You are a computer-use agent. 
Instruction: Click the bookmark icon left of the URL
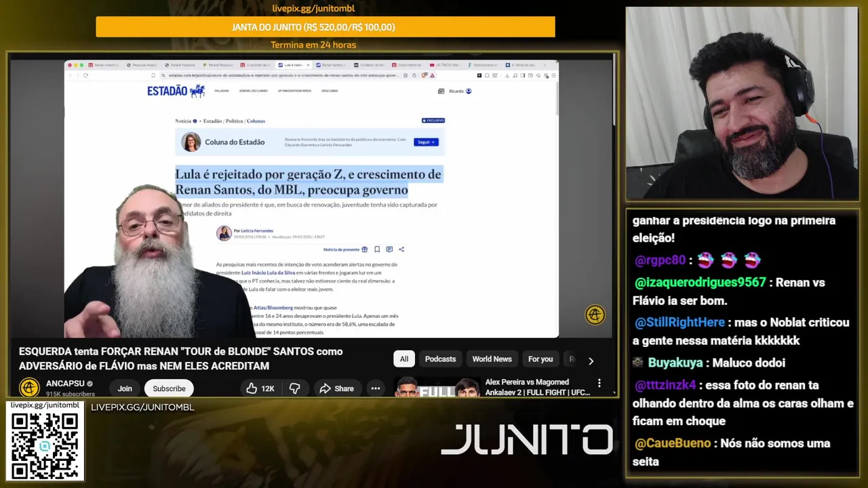pyautogui.click(x=153, y=75)
